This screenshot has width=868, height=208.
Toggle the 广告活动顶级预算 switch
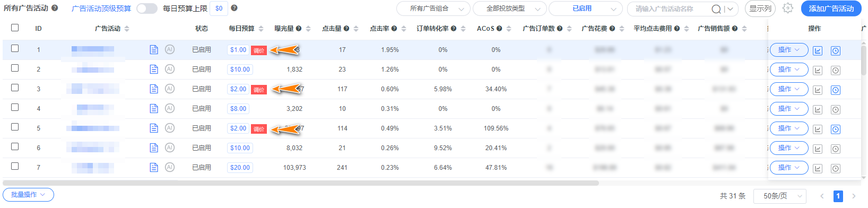click(147, 8)
